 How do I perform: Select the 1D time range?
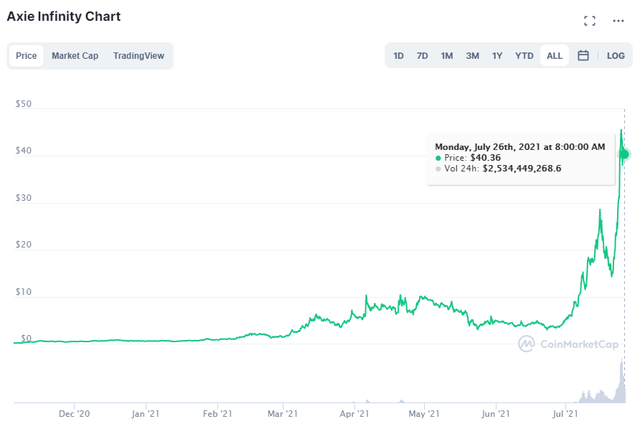click(x=398, y=55)
